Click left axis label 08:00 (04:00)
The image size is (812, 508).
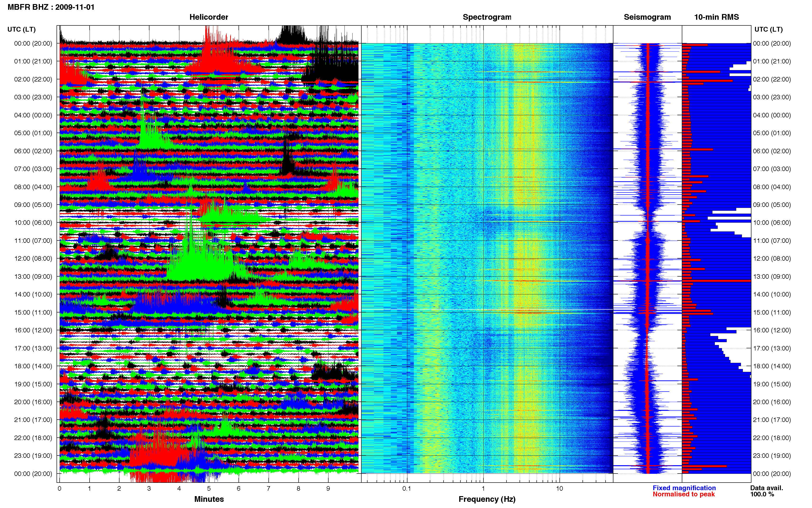[33, 187]
